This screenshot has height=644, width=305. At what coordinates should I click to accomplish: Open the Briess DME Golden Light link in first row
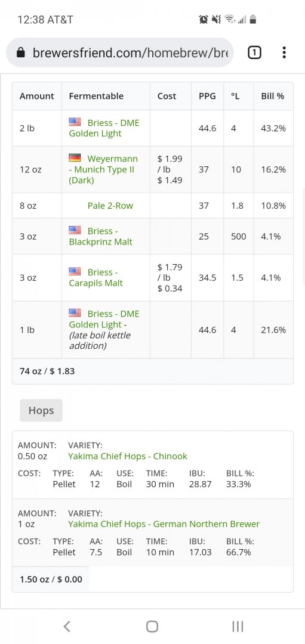104,128
